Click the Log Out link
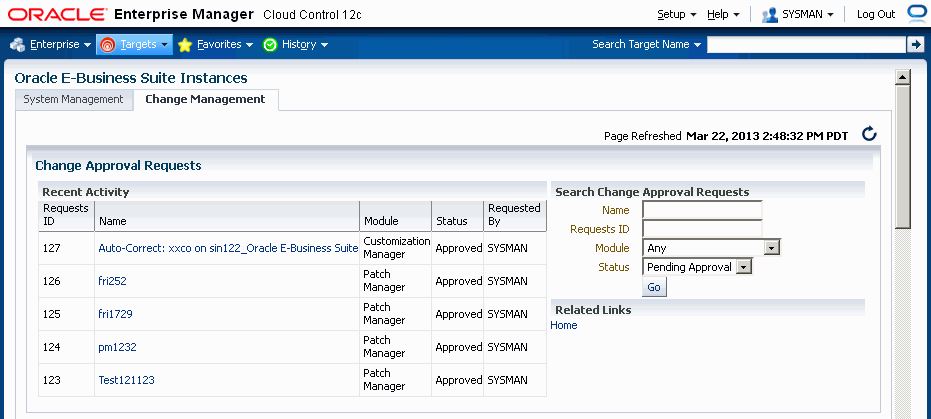931x419 pixels. coord(876,14)
